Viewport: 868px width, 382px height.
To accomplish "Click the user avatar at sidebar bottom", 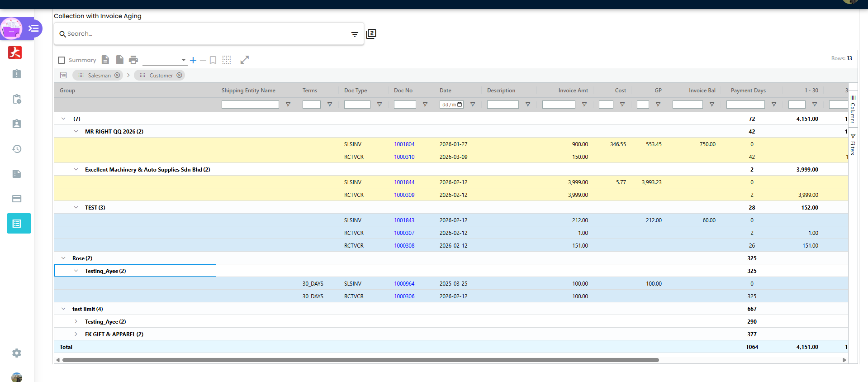I will pyautogui.click(x=17, y=377).
